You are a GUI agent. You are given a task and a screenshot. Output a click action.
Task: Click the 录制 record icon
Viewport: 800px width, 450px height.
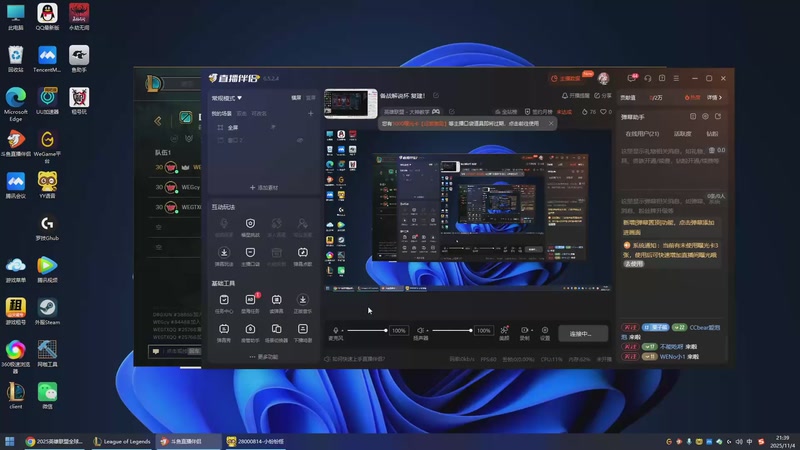pyautogui.click(x=524, y=330)
